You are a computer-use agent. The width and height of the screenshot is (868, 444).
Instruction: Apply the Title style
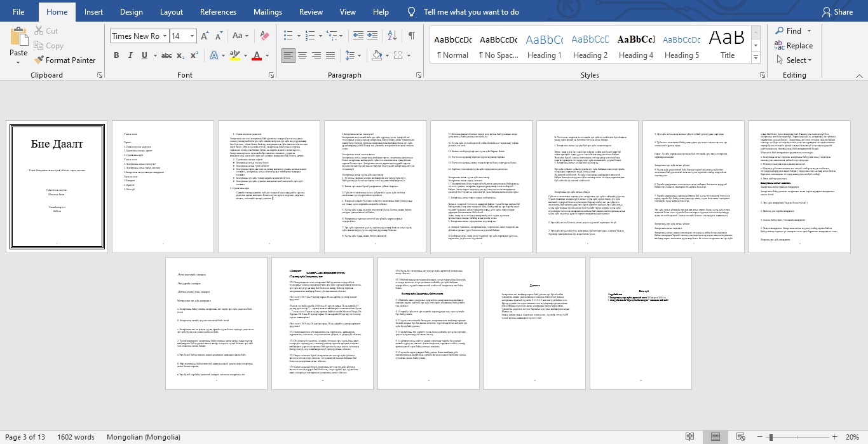pyautogui.click(x=727, y=45)
